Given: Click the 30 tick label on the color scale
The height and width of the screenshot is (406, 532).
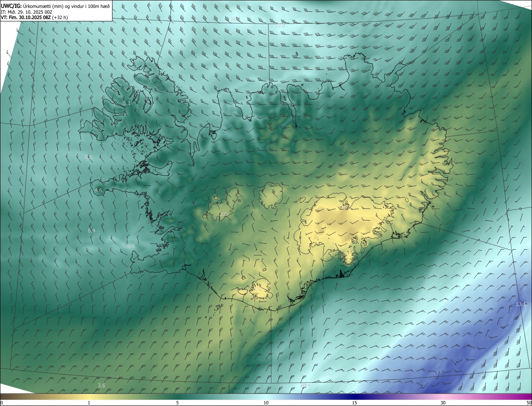Looking at the screenshot, I should (443, 403).
